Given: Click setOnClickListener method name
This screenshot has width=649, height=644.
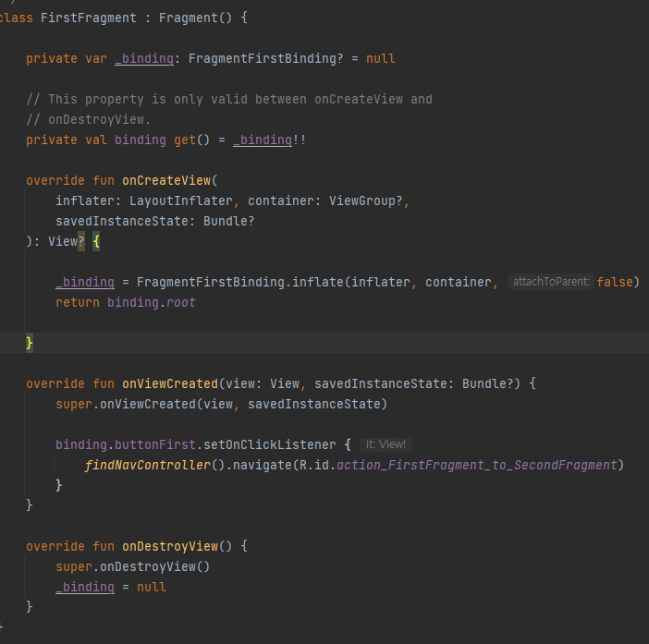Looking at the screenshot, I should pos(269,444).
